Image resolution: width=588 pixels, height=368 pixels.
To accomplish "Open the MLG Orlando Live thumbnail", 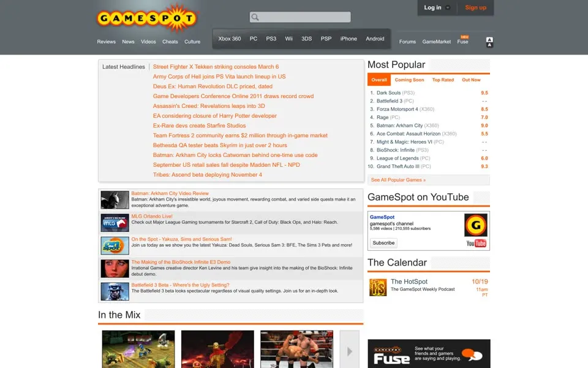I will pos(115,223).
